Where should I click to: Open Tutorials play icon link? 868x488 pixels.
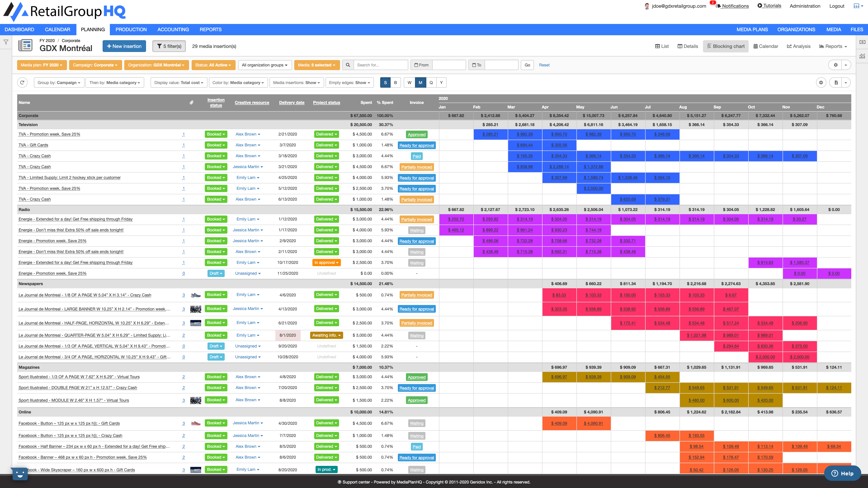(x=769, y=6)
